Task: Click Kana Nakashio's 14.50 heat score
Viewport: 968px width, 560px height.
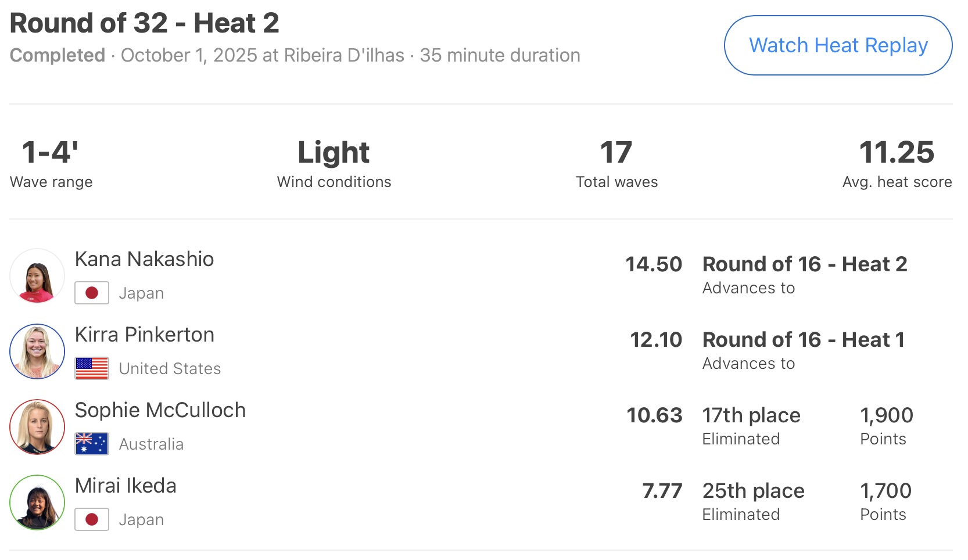Action: (654, 264)
